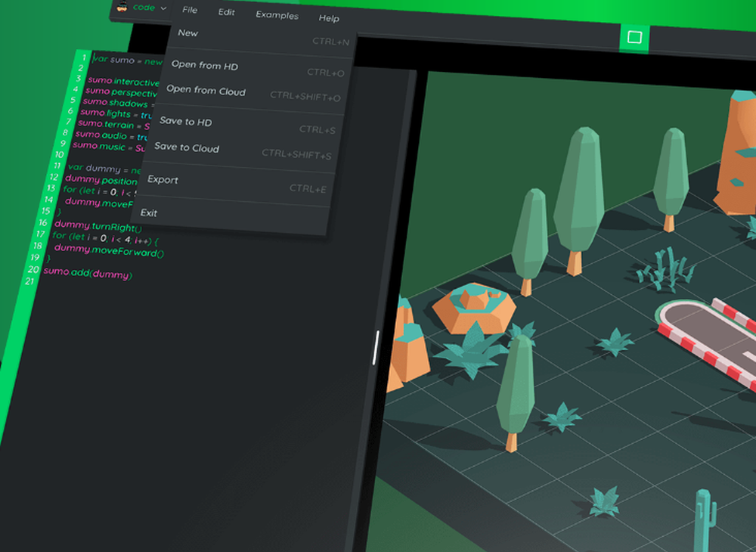Click the sumo.audio code line
The image size is (756, 552).
[111, 136]
